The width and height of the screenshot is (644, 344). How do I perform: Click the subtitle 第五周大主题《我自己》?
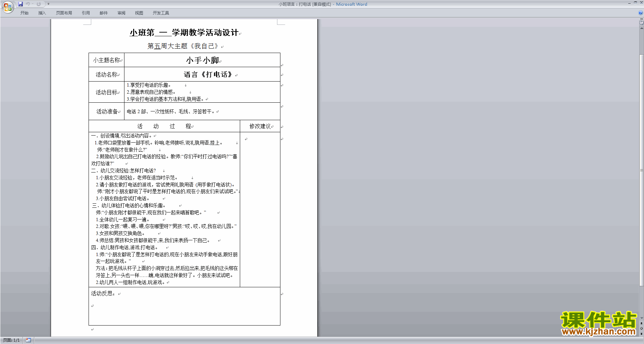tap(183, 46)
